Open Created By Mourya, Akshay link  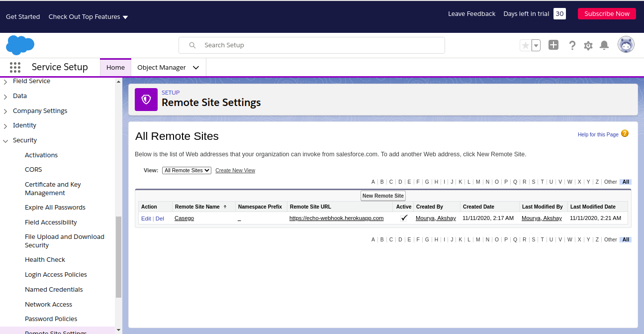click(436, 219)
